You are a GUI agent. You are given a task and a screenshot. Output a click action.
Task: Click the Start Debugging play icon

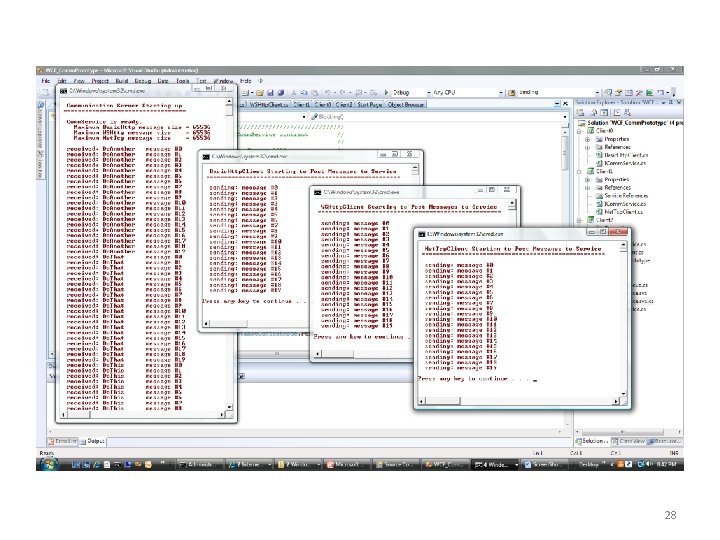386,92
